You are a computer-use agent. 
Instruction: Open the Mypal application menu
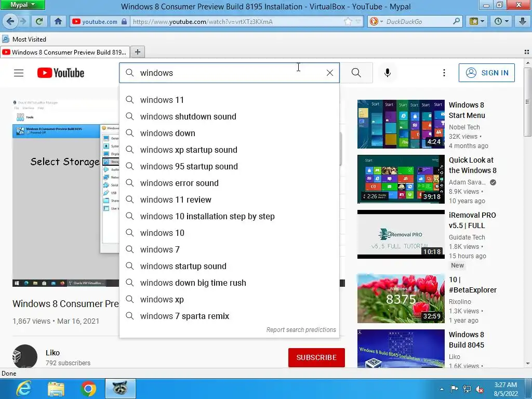pyautogui.click(x=22, y=5)
